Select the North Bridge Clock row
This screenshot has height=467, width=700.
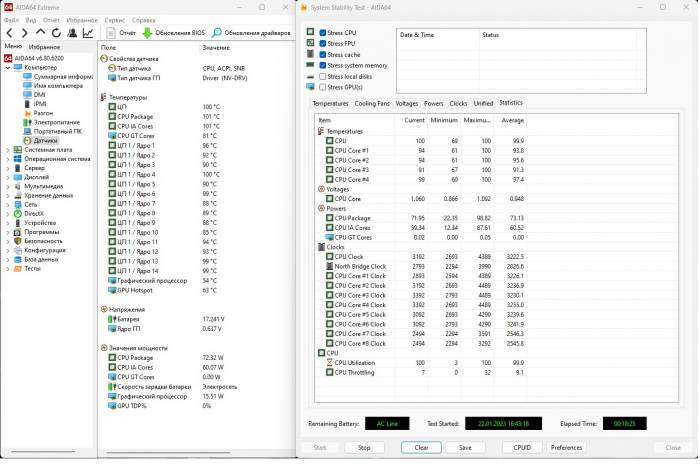[x=421, y=267]
